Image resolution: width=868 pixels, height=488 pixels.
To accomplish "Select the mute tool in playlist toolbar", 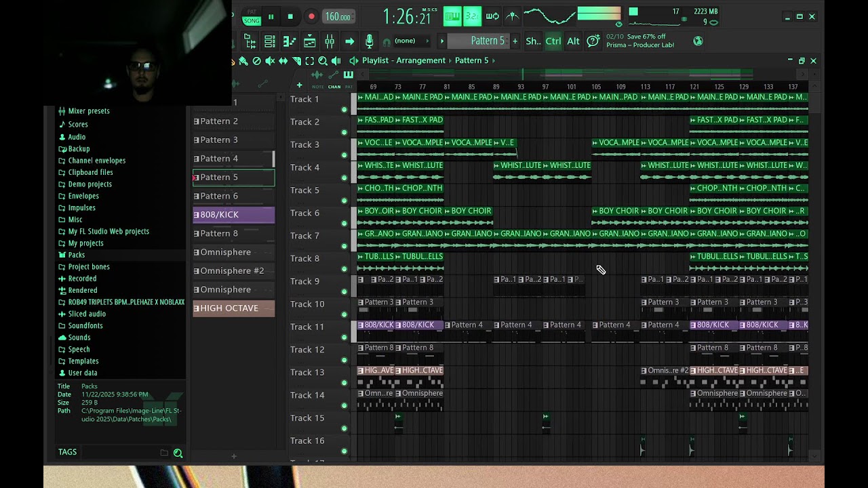I will point(270,61).
